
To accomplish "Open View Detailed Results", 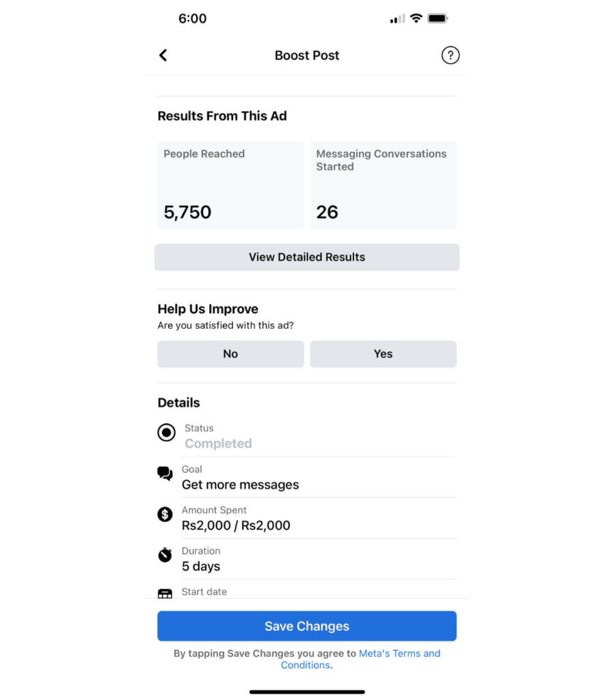I will click(x=307, y=257).
